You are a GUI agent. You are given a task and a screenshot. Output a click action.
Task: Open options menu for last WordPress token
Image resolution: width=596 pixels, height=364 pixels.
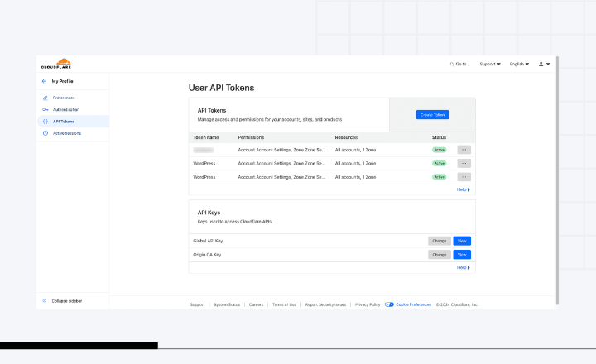[x=464, y=176]
